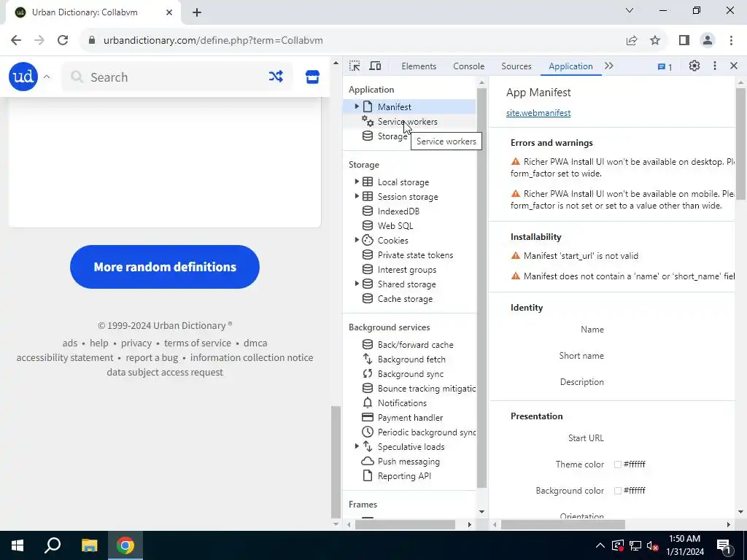Expand the Cookies tree
The height and width of the screenshot is (560, 747).
click(x=356, y=240)
